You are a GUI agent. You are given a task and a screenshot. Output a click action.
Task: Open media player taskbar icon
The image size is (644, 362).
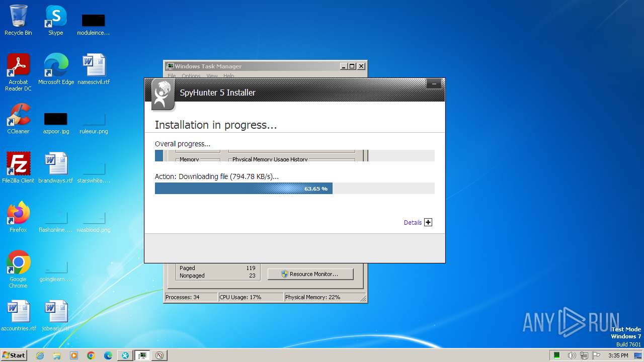pos(74,355)
